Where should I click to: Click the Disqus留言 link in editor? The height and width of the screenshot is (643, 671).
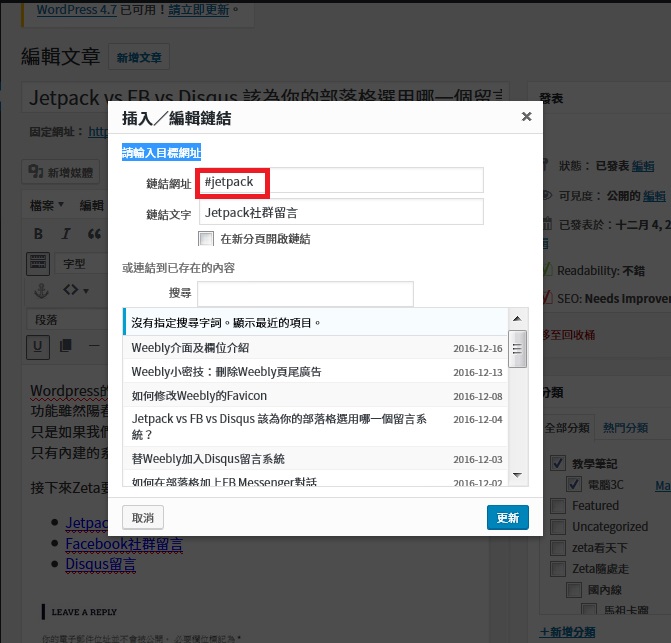click(101, 564)
